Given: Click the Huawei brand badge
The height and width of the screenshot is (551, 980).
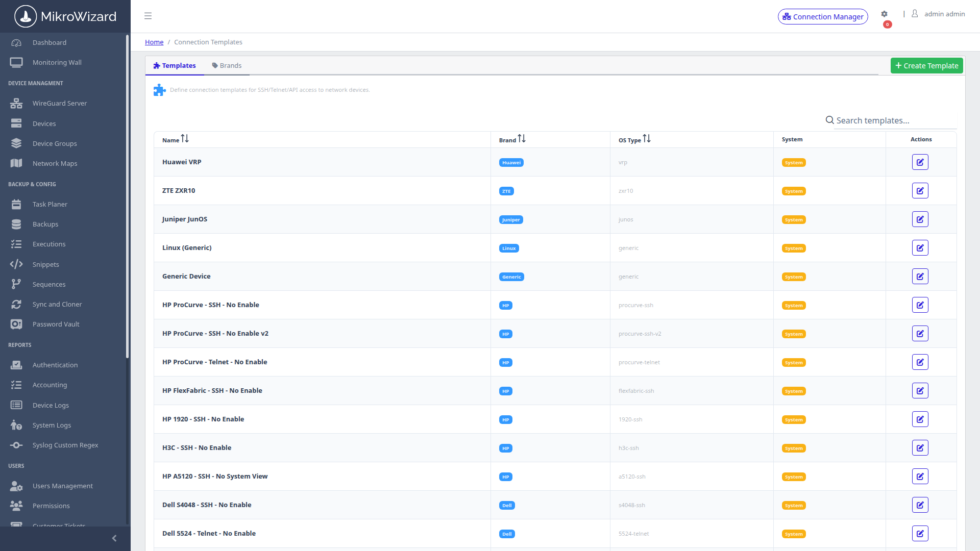Looking at the screenshot, I should tap(511, 163).
